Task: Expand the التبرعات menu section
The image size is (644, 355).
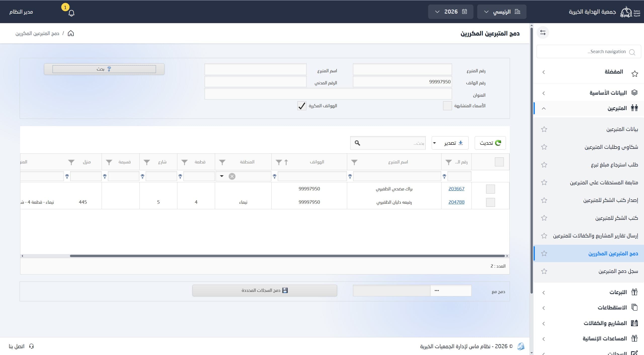Action: pos(589,292)
